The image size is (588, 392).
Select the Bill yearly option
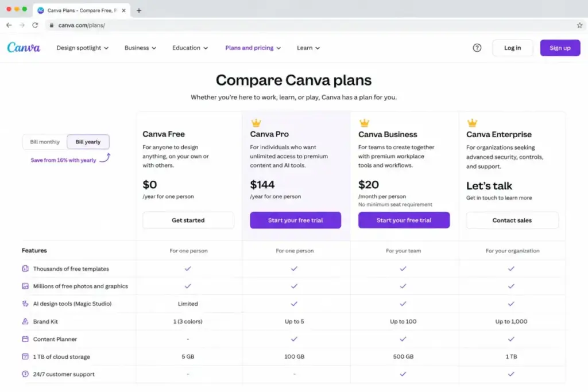point(88,142)
